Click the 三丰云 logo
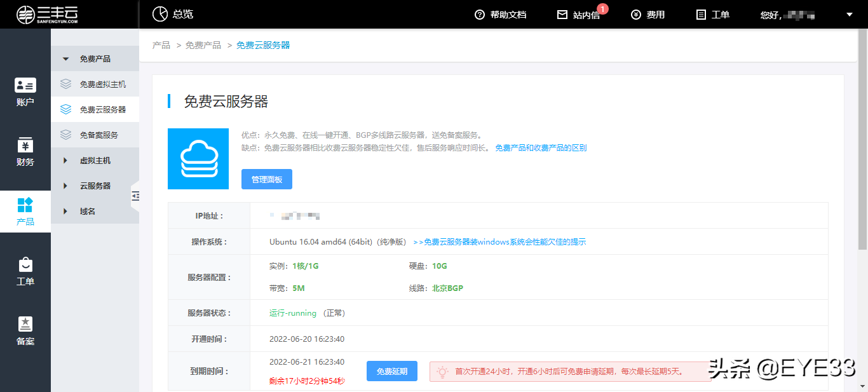 pyautogui.click(x=48, y=14)
